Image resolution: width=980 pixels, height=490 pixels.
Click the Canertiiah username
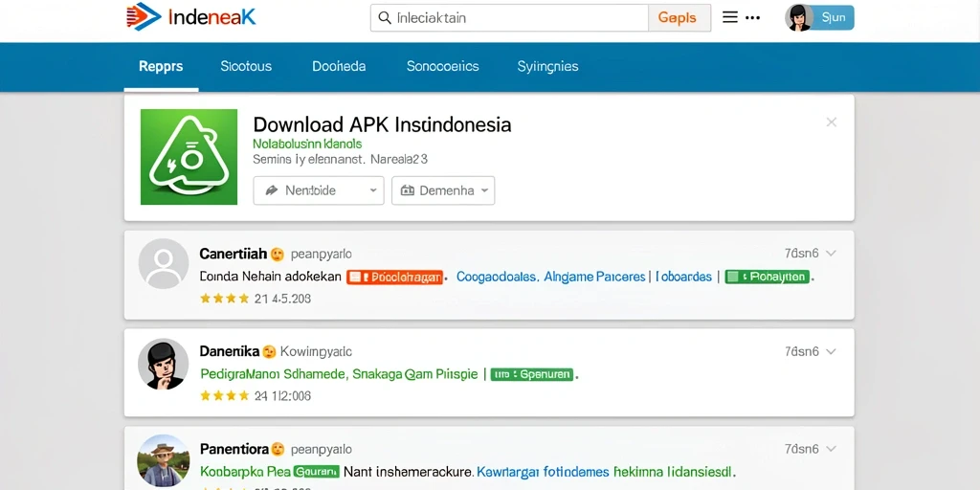click(x=234, y=254)
